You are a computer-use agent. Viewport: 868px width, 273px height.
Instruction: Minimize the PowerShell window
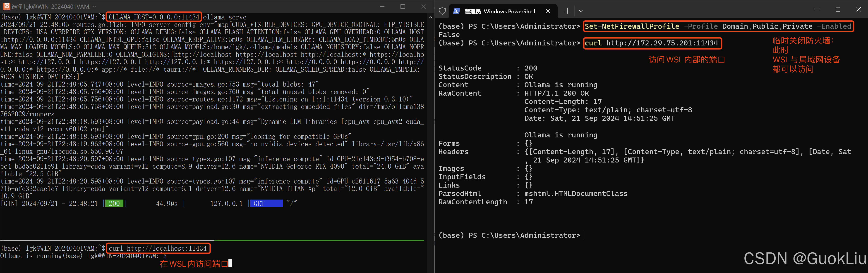point(817,9)
